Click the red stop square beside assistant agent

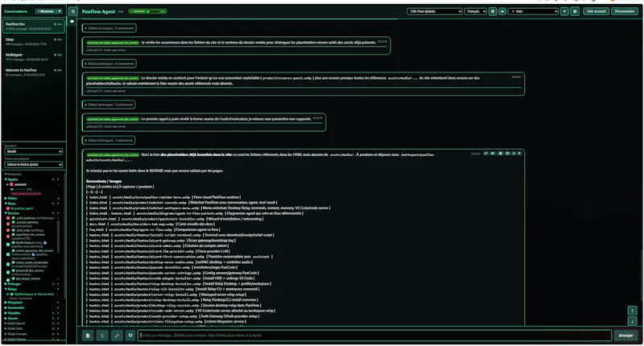pyautogui.click(x=11, y=185)
